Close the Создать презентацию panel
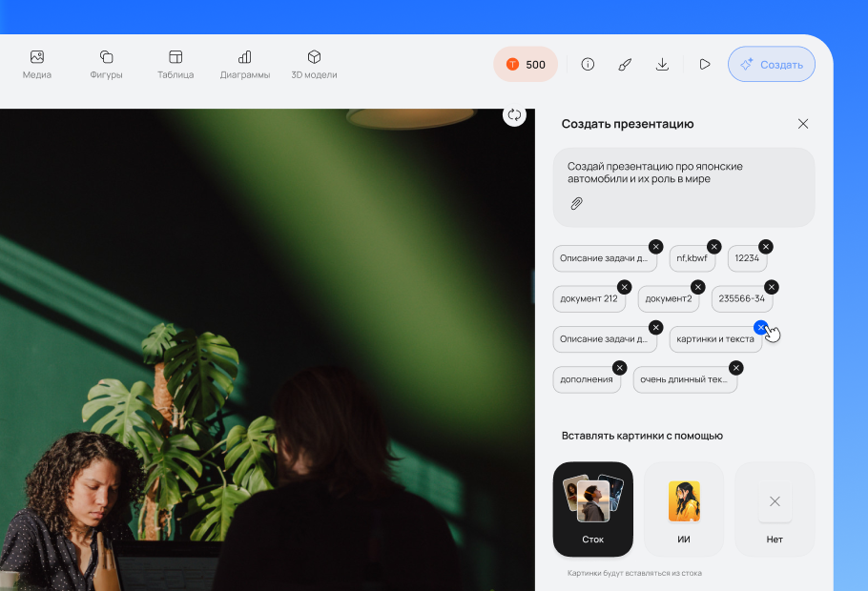Image resolution: width=868 pixels, height=591 pixels. point(803,124)
